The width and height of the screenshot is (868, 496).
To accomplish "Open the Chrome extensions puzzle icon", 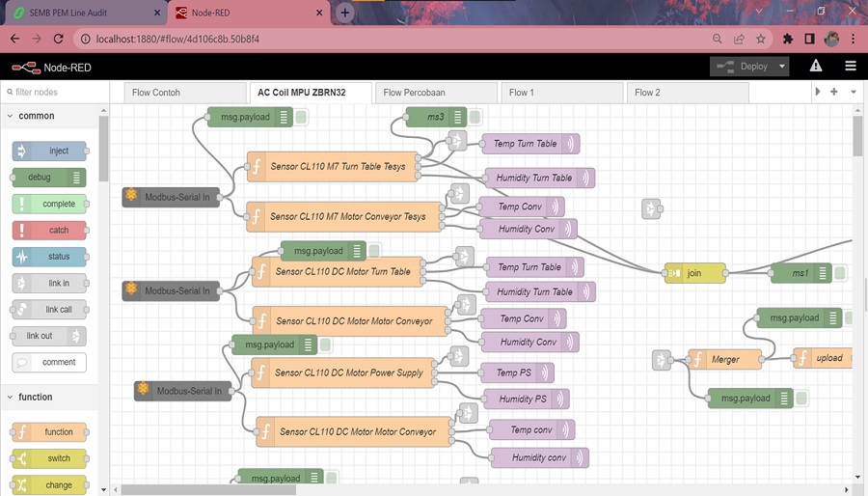I will pos(788,39).
